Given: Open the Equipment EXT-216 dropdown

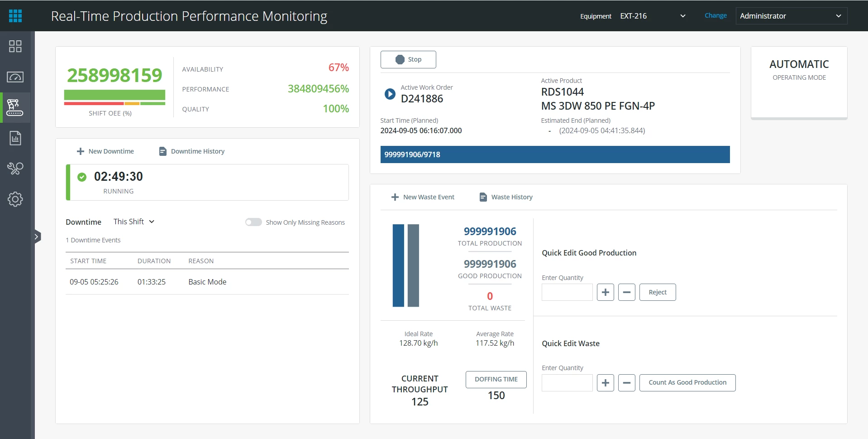Looking at the screenshot, I should tap(653, 16).
